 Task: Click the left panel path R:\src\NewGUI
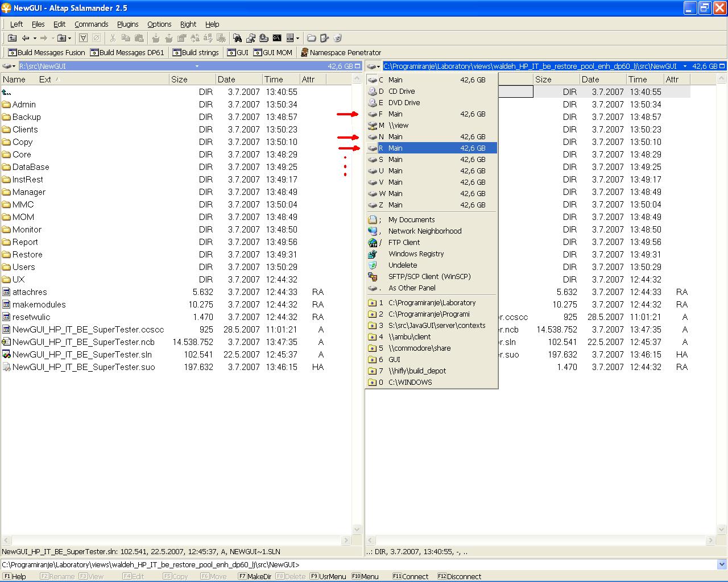coord(43,66)
